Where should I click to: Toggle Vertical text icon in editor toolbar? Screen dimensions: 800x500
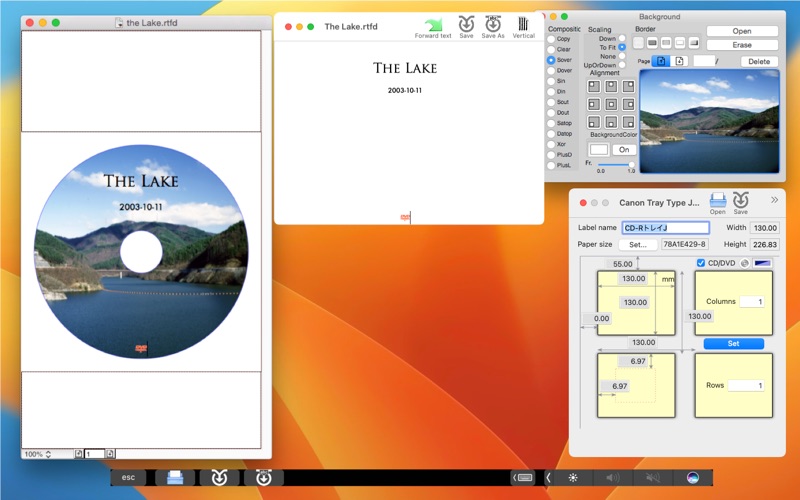[523, 24]
